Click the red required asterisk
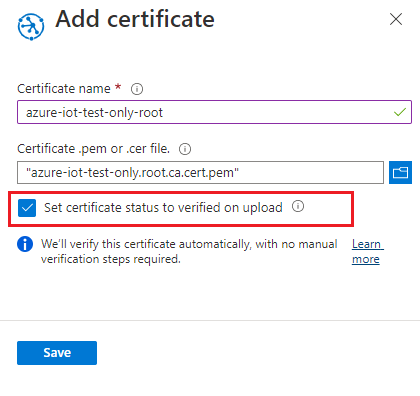Screen dimensions: 420x396 click(118, 87)
